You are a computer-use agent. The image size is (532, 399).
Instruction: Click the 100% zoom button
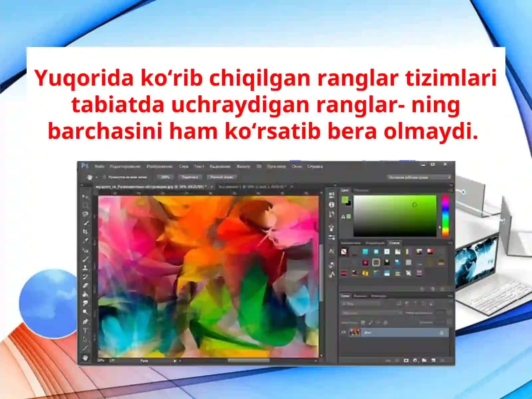pos(165,177)
